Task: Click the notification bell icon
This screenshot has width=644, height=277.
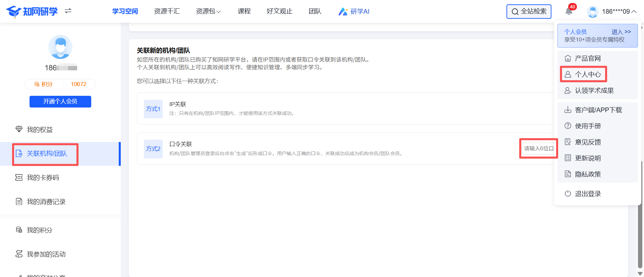Action: [x=569, y=11]
